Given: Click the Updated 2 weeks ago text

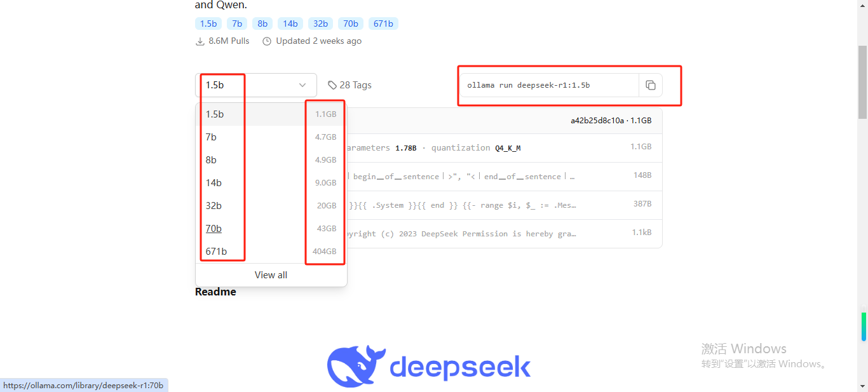Looking at the screenshot, I should 318,41.
